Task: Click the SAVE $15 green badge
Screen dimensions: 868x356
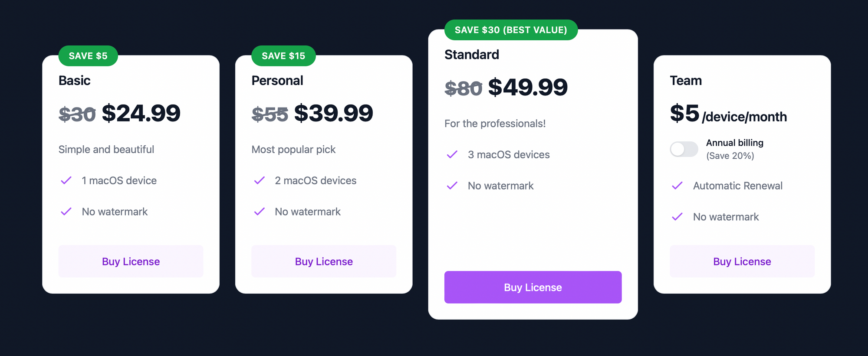Action: pyautogui.click(x=283, y=56)
